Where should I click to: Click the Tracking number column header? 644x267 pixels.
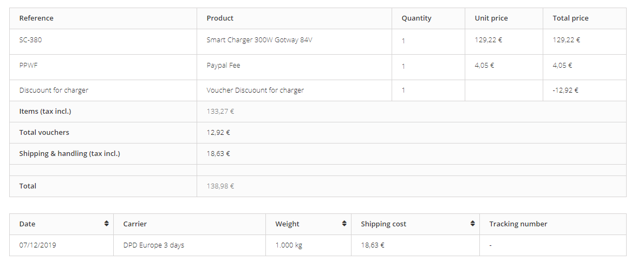click(x=553, y=224)
